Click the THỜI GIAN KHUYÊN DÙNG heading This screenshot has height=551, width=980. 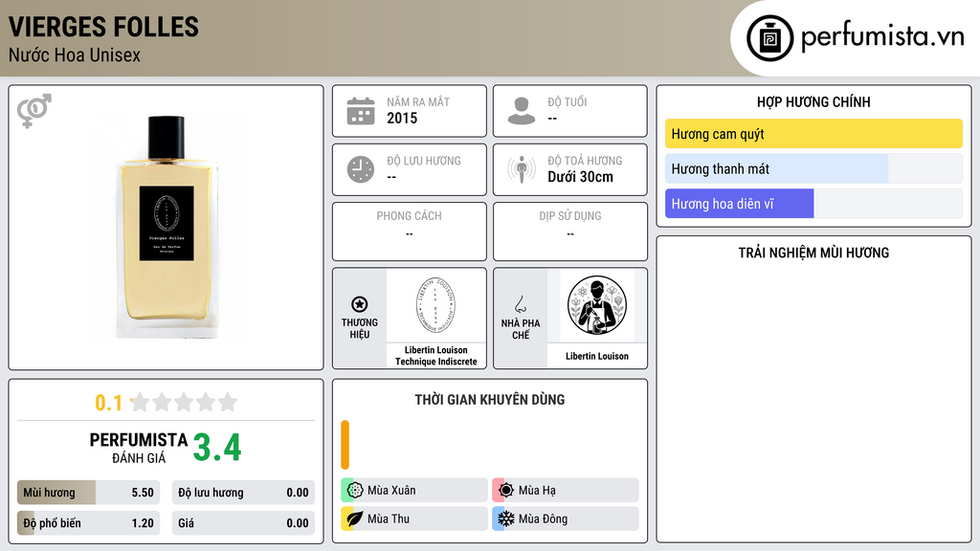click(489, 400)
